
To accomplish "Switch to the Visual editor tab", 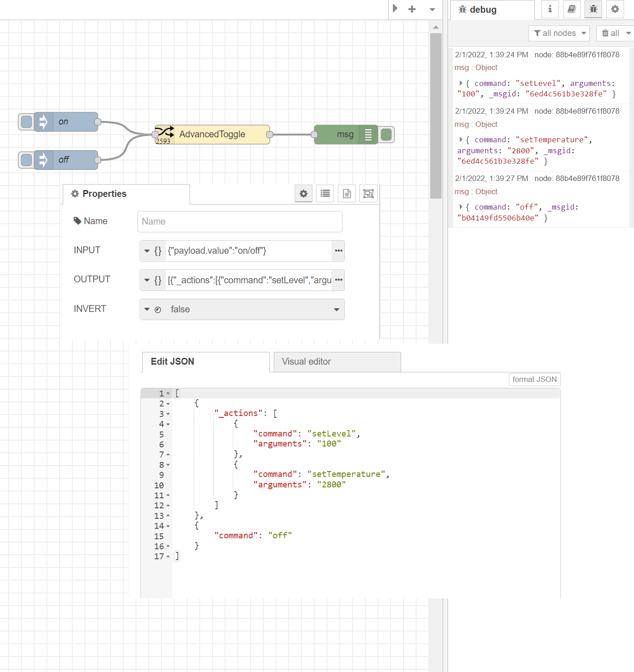I will pyautogui.click(x=306, y=361).
